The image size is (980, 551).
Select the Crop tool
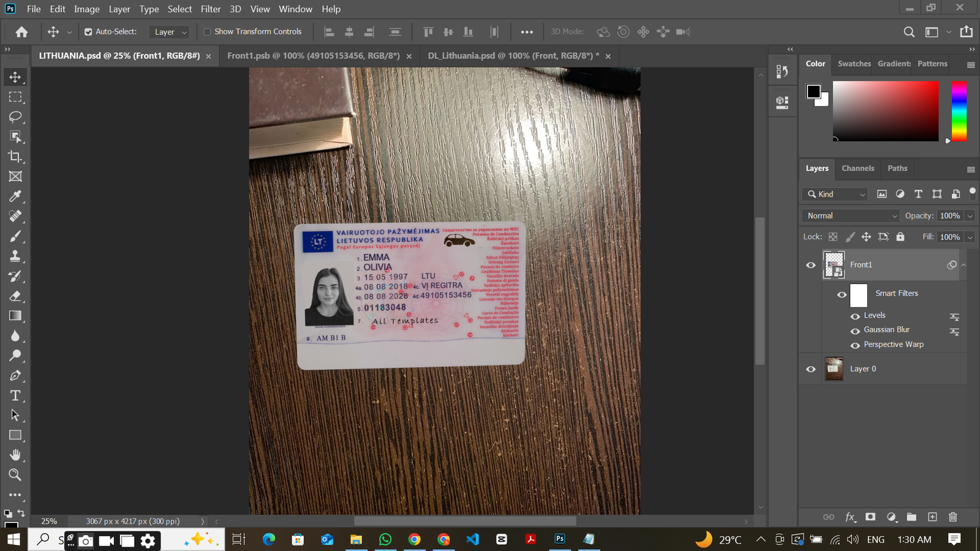tap(15, 157)
